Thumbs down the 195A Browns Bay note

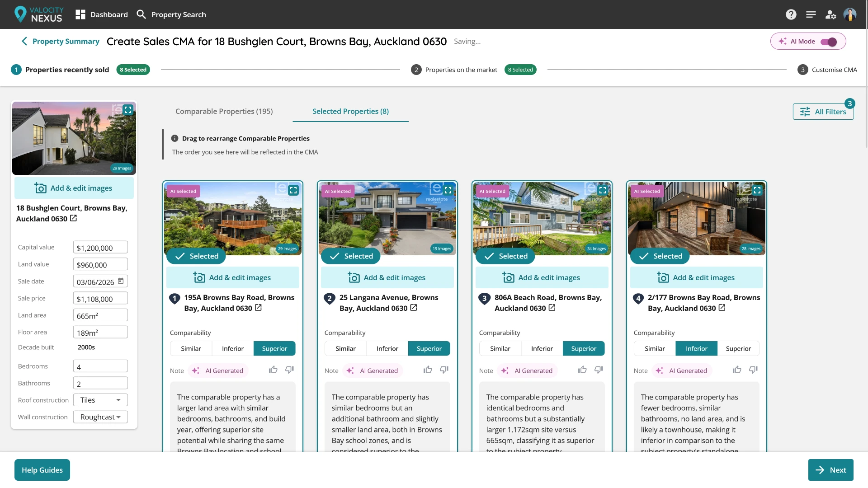(x=289, y=370)
